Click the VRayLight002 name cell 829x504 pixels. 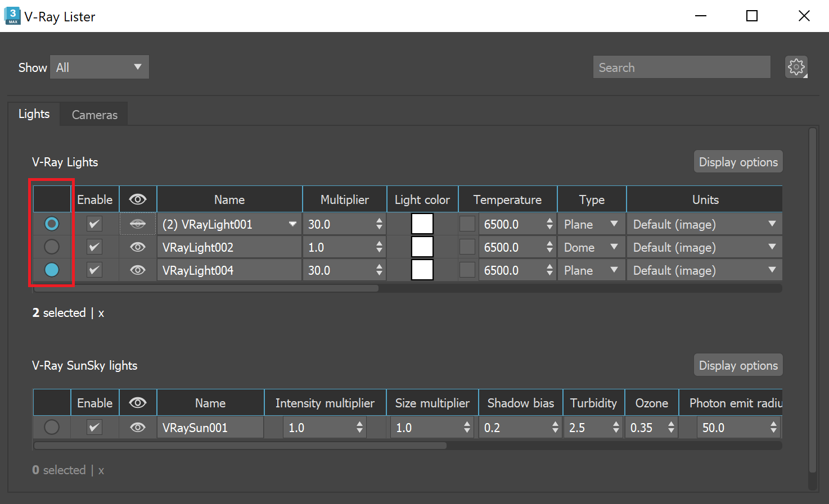229,247
